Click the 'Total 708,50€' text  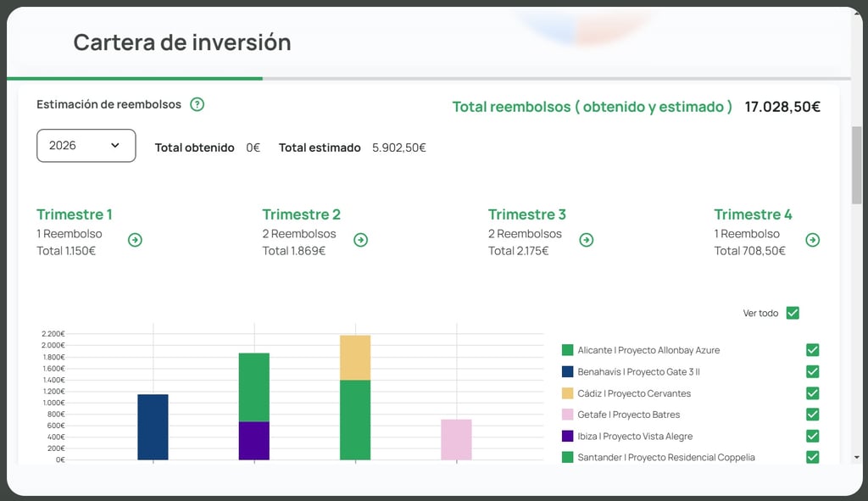pos(749,251)
